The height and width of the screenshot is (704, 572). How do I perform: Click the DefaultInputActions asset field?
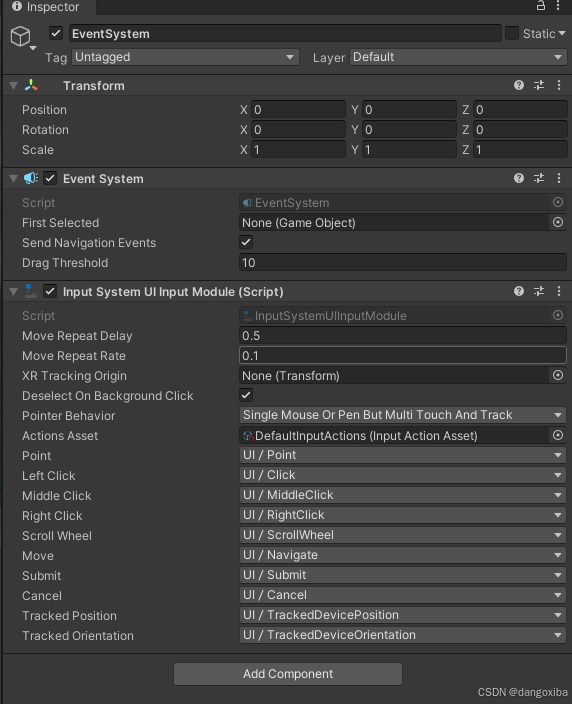tap(394, 435)
